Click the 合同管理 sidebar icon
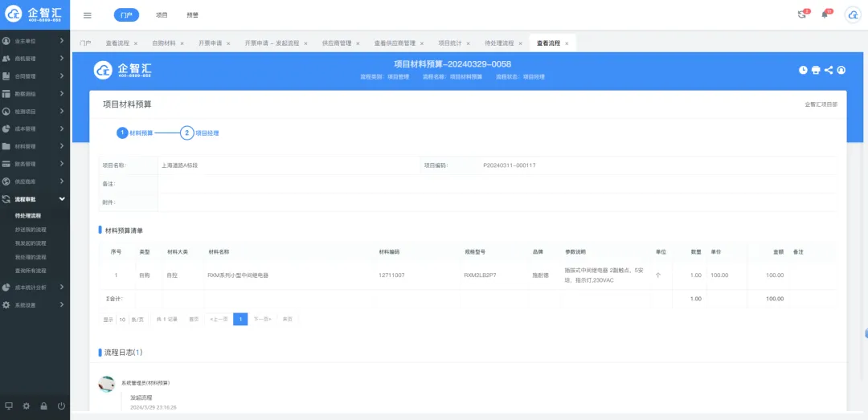Screen dimensions: 868x420 click(6, 75)
